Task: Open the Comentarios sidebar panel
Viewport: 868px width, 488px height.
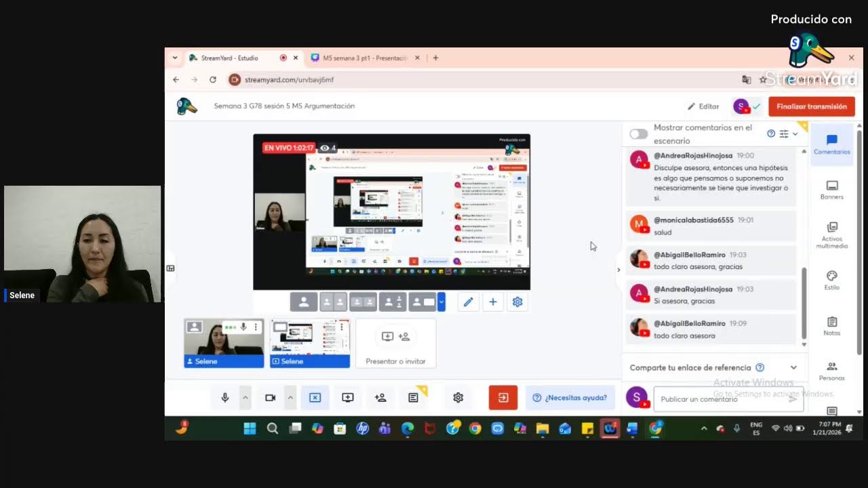Action: (x=831, y=144)
